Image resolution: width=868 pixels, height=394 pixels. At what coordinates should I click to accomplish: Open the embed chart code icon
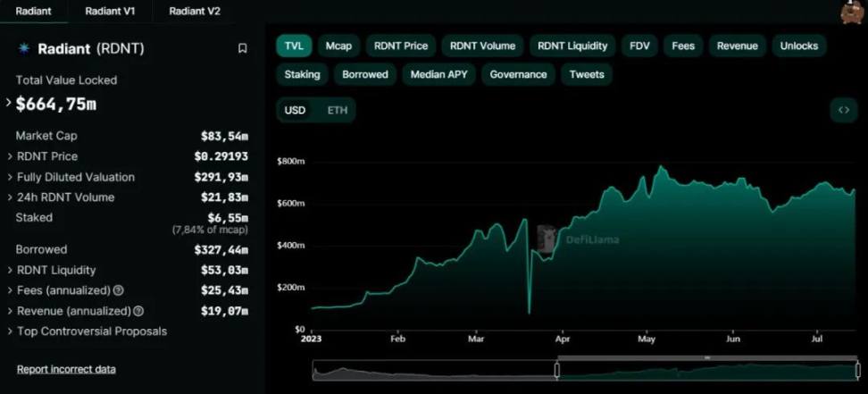843,110
